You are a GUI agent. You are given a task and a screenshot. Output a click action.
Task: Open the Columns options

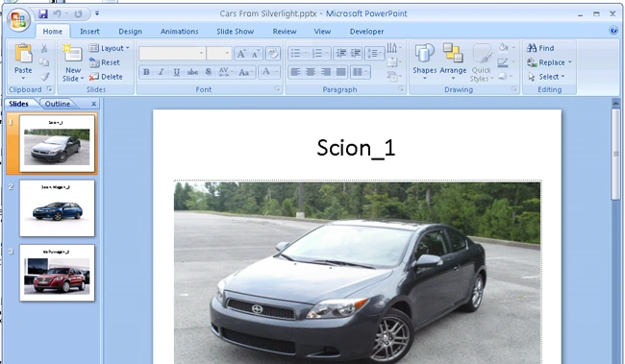coord(361,72)
